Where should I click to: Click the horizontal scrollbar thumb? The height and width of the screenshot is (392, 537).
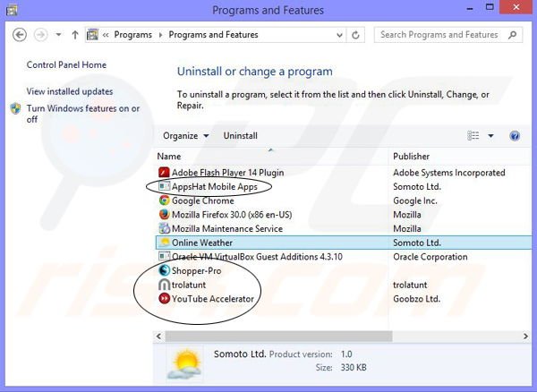[278, 337]
